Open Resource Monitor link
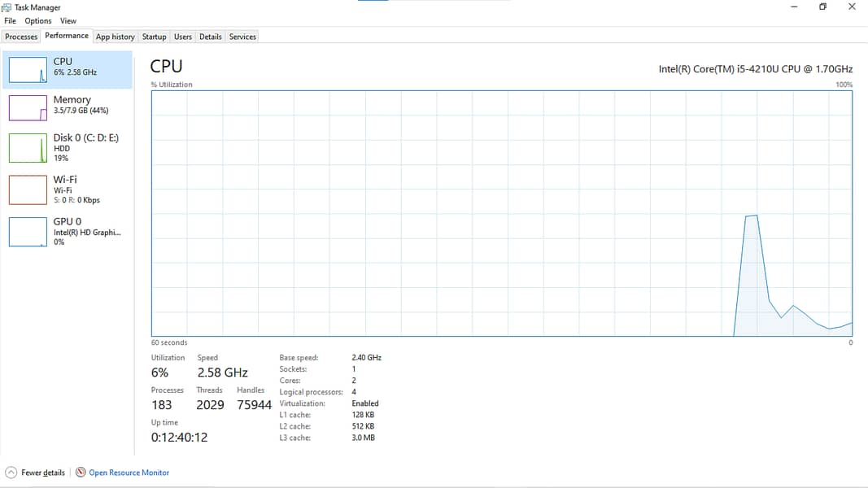Viewport: 868px width, 488px height. pyautogui.click(x=129, y=473)
